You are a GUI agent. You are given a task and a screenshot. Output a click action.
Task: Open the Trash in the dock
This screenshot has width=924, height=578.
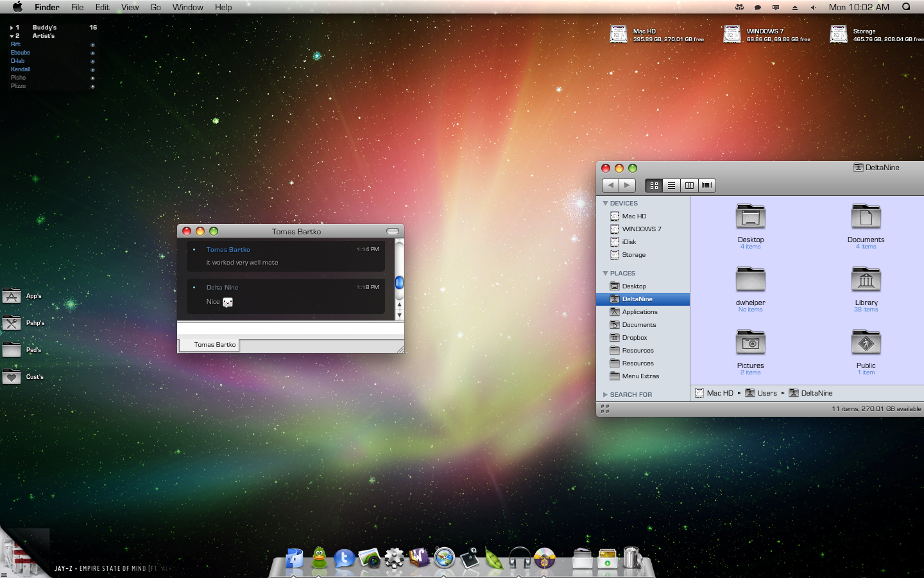(632, 557)
